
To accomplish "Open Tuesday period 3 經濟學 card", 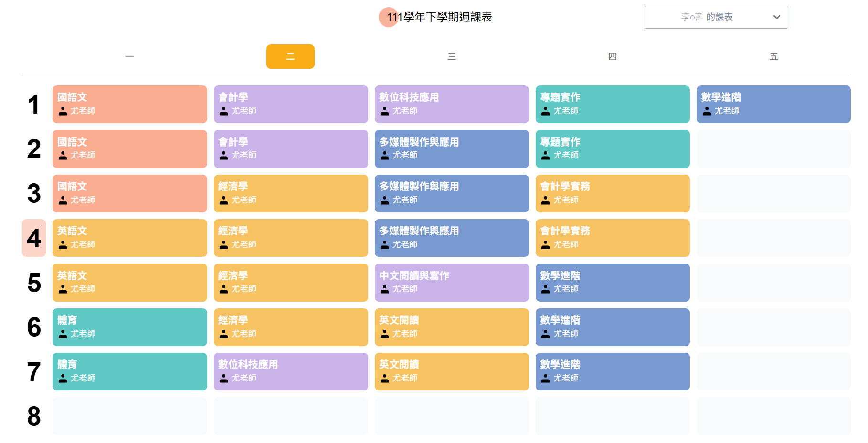I will [x=291, y=193].
